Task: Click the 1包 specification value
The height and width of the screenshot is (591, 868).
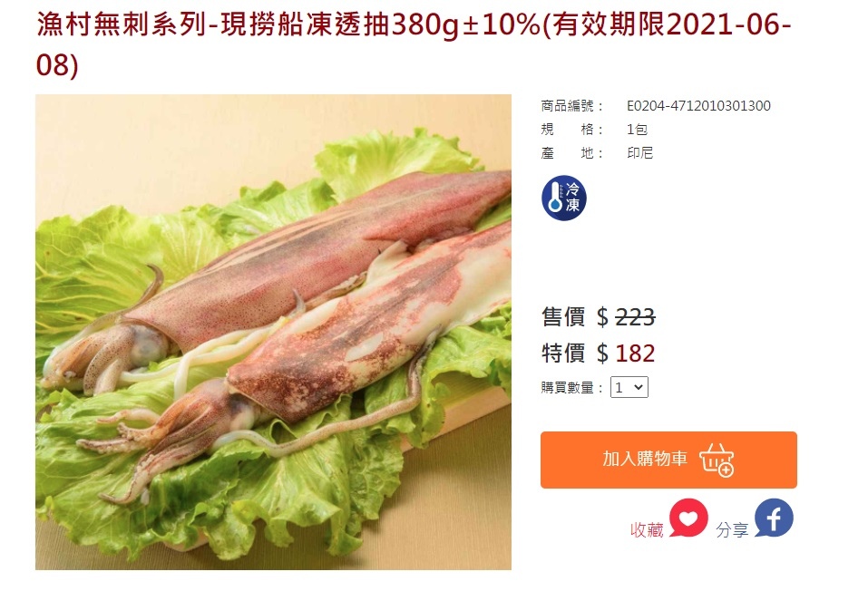Action: click(x=637, y=130)
